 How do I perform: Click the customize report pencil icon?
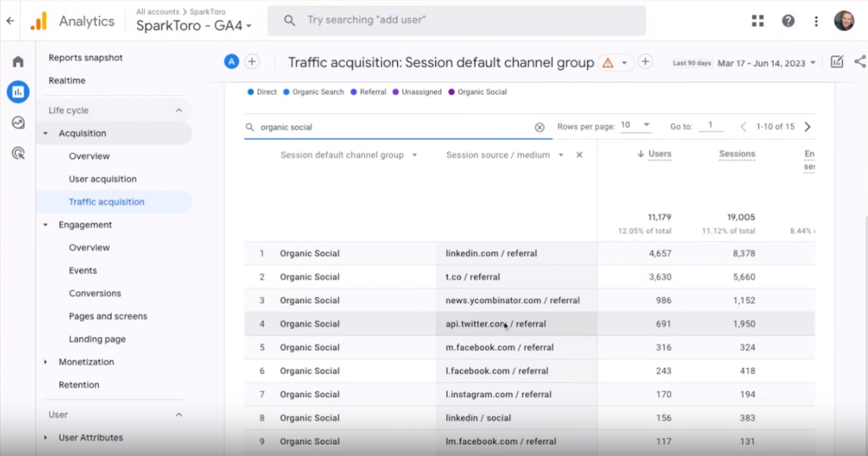click(x=837, y=62)
